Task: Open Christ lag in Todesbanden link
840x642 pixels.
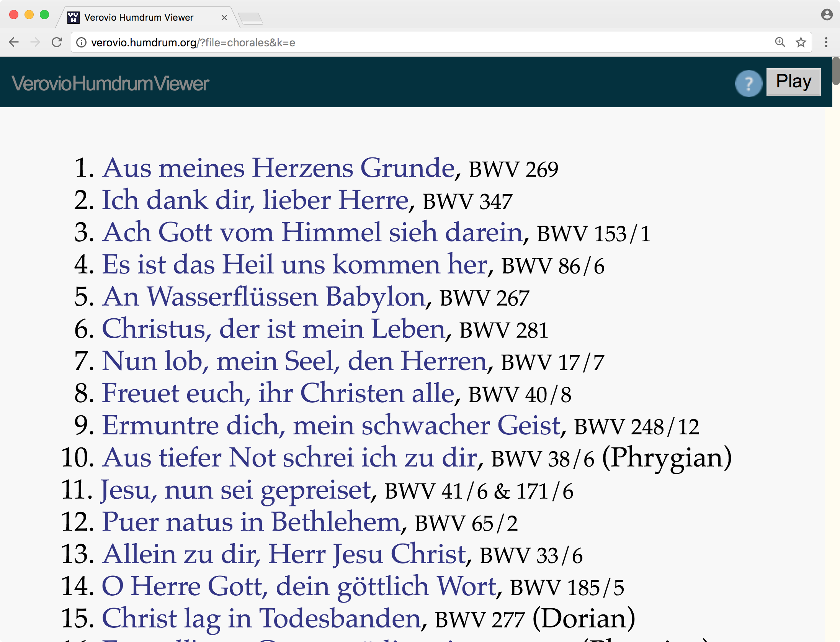Action: click(261, 618)
